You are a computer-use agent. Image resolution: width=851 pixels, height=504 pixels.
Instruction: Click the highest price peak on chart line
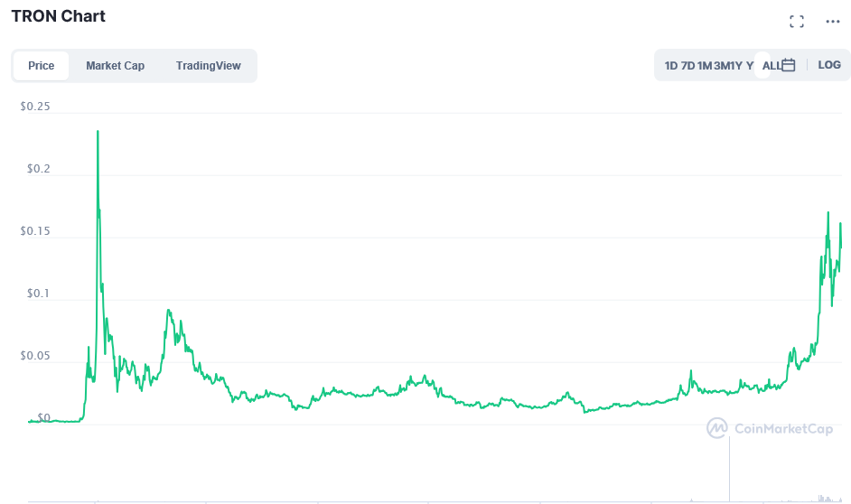pyautogui.click(x=98, y=131)
